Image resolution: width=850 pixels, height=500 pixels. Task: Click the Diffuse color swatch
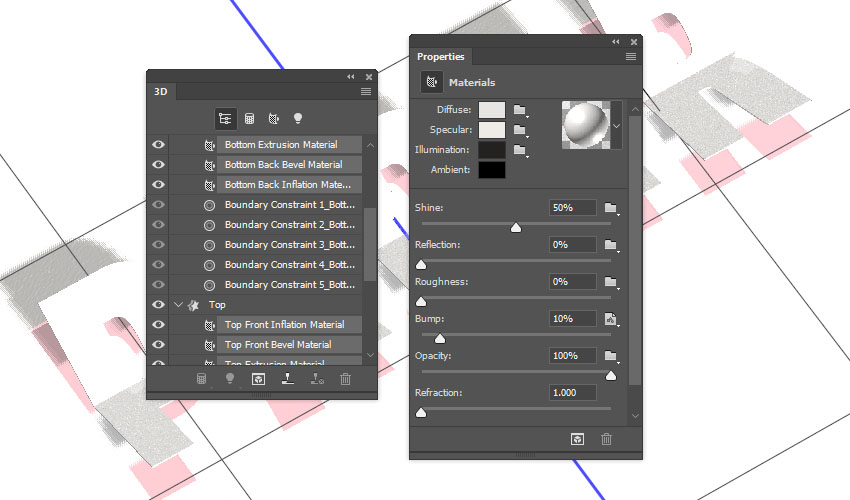[x=492, y=110]
